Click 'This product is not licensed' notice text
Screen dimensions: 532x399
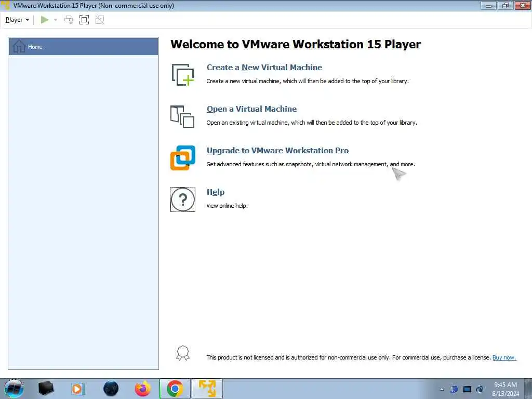[x=240, y=357]
